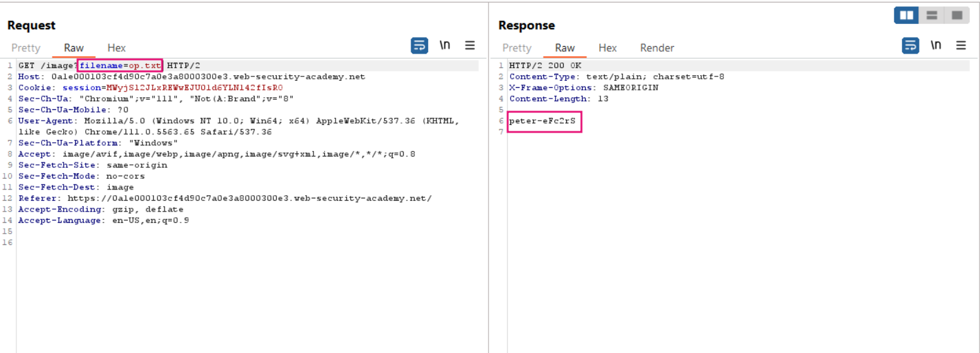980x353 pixels.
Task: Click the Sec-Fetch-Dest image line
Action: pyautogui.click(x=76, y=187)
